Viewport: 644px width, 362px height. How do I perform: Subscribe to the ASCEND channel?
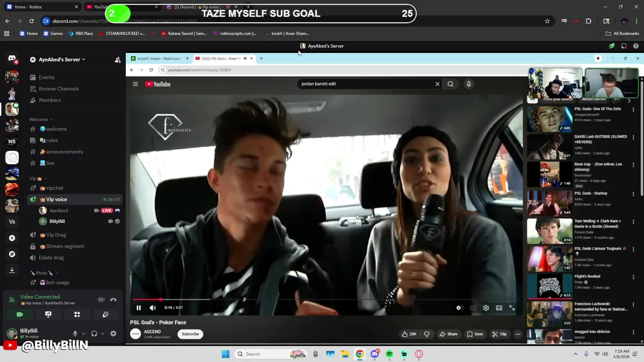click(x=190, y=334)
